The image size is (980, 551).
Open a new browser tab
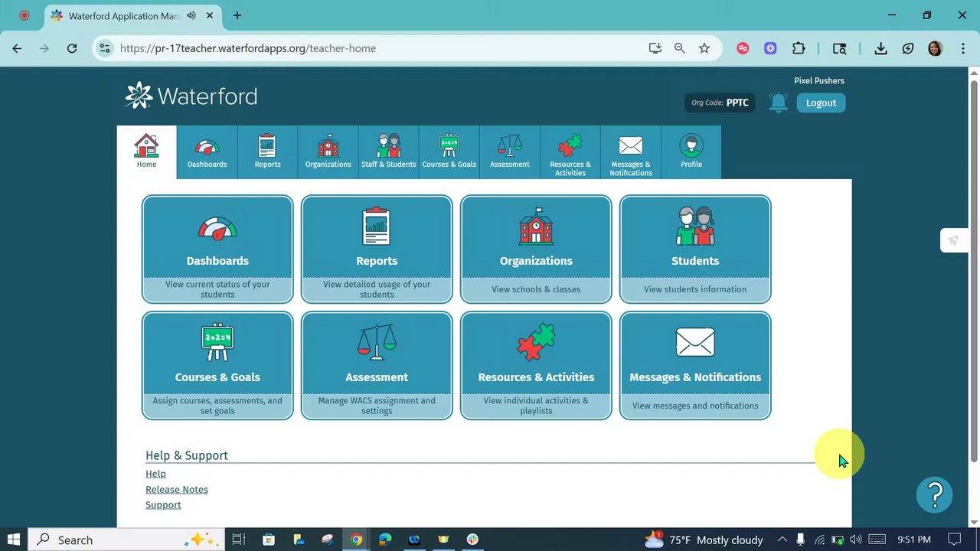[237, 15]
